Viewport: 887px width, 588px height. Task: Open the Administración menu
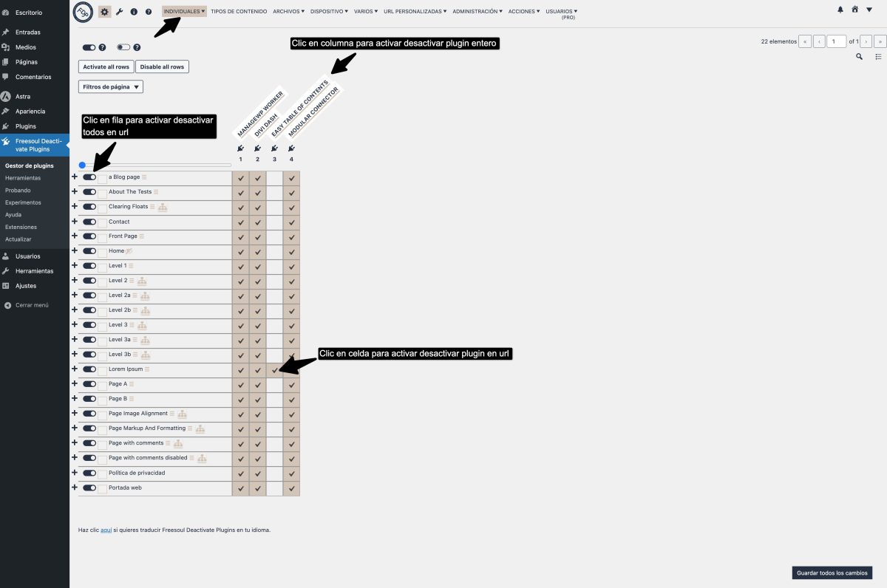pyautogui.click(x=478, y=12)
